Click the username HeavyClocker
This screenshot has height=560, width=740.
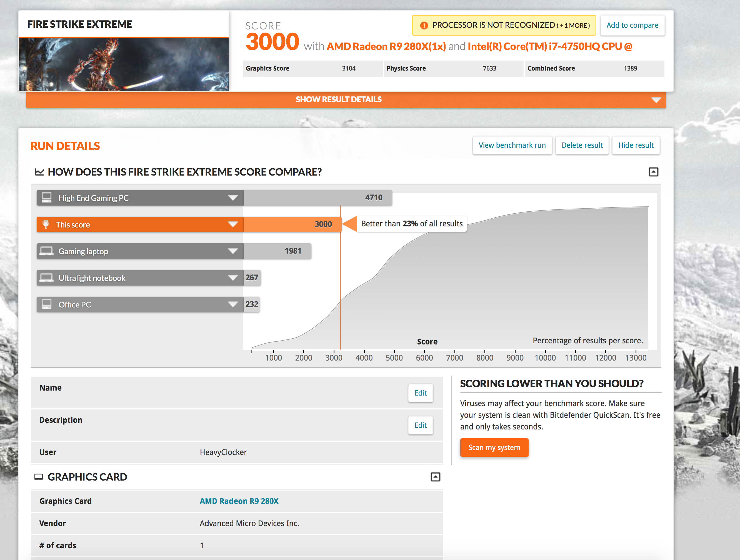pos(223,452)
